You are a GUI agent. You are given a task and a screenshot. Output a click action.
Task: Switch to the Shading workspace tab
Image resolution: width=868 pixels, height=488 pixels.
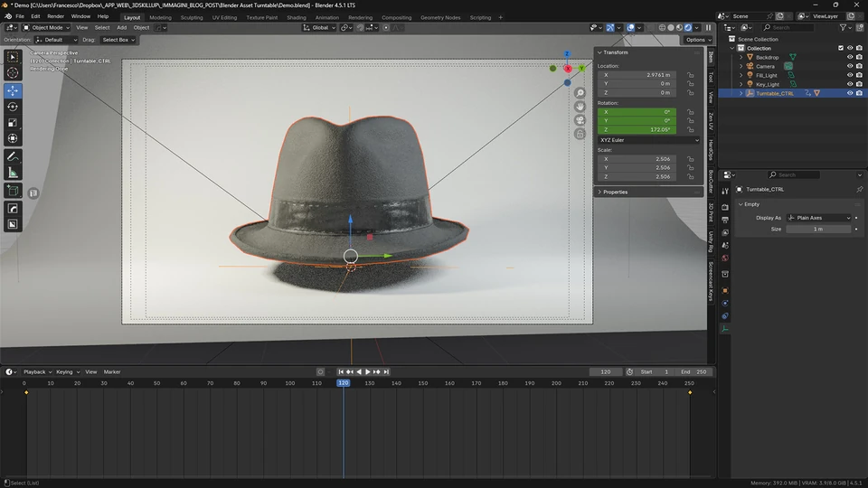[x=297, y=18]
